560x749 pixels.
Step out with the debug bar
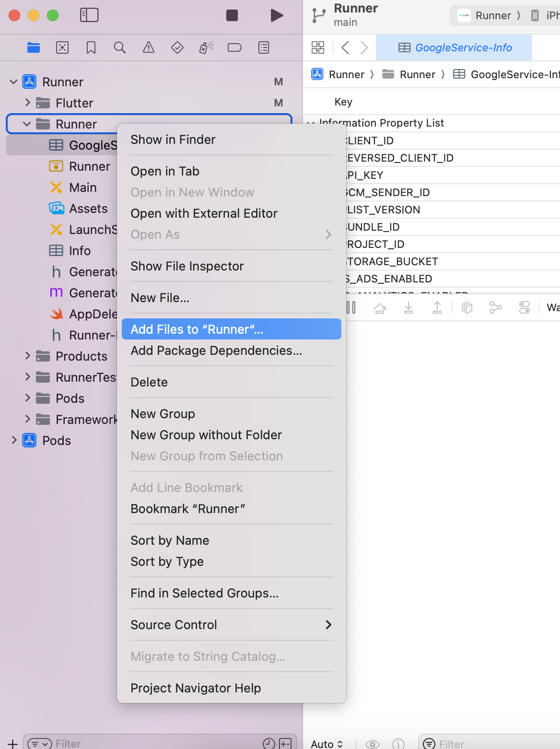tap(437, 307)
